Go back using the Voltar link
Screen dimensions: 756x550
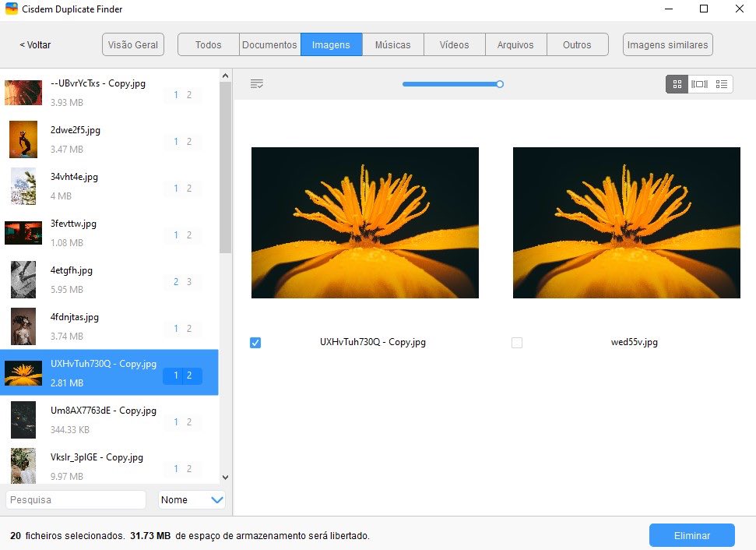34,44
